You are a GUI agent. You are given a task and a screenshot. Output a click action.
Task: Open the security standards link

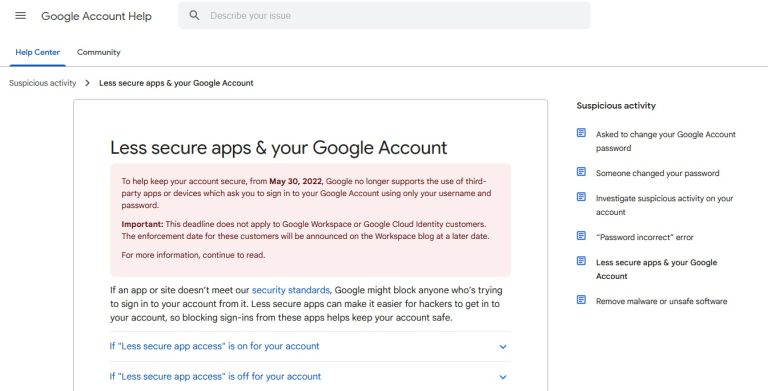(x=290, y=290)
